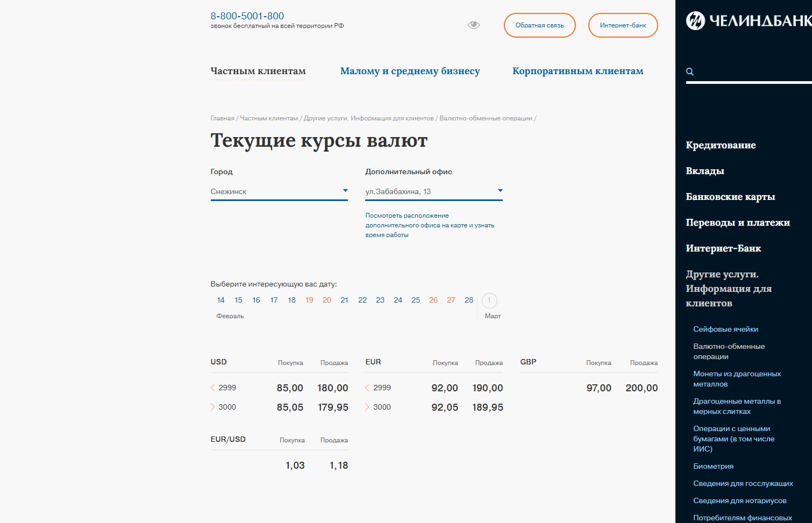Open the Город dropdown showing Снежинск
Screen dimensions: 812x523
[x=279, y=191]
